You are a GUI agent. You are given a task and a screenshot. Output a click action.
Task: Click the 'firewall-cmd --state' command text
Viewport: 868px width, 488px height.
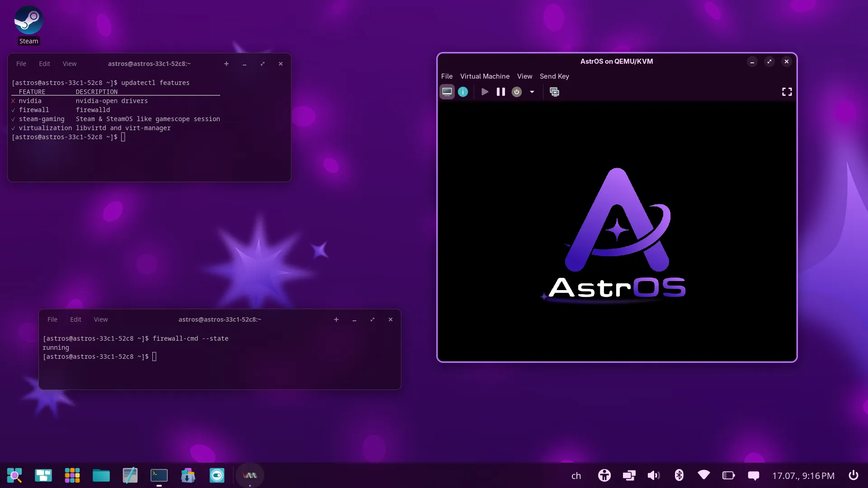coord(190,338)
